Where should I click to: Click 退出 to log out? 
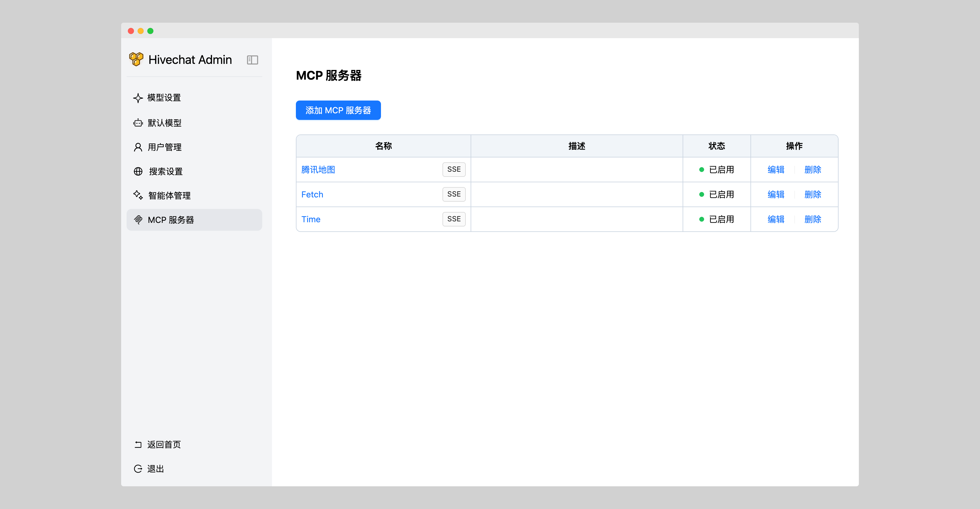pyautogui.click(x=194, y=469)
